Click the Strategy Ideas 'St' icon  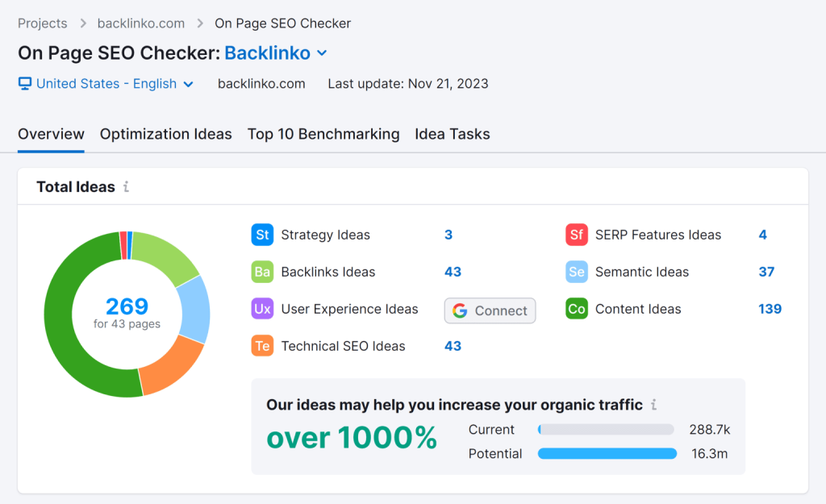262,235
